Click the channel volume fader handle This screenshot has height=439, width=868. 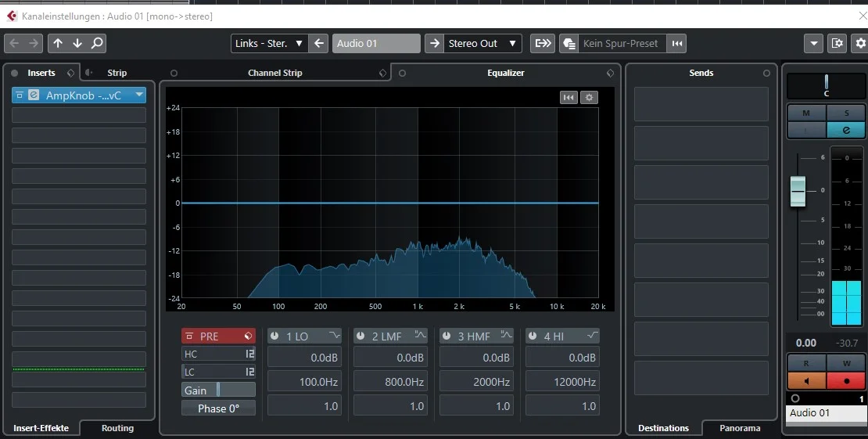(x=798, y=191)
